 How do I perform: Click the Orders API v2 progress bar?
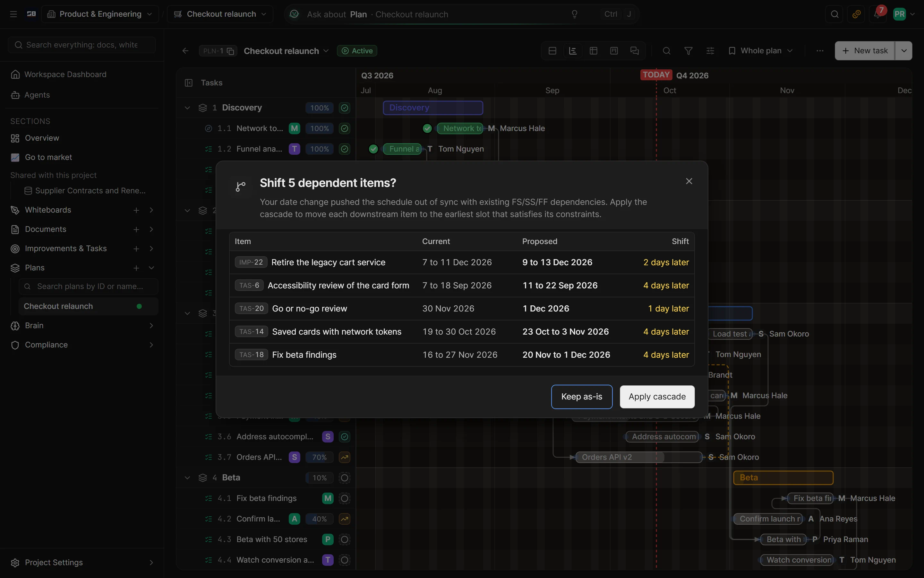pos(639,457)
